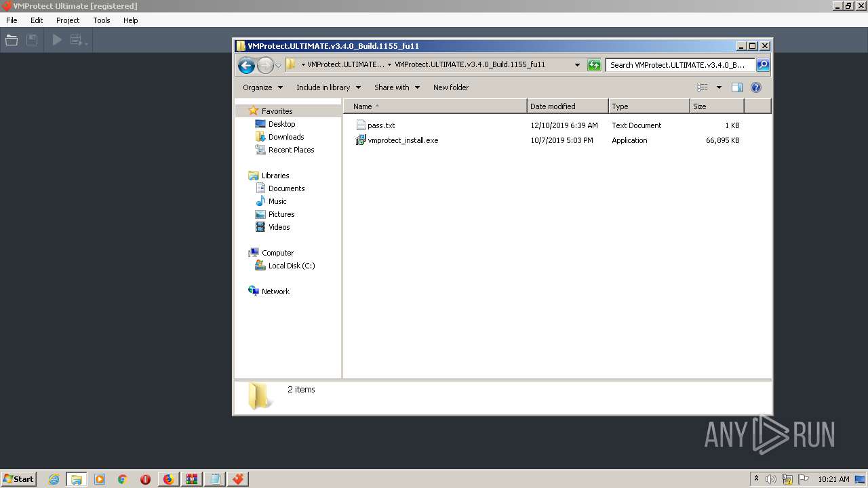Select Libraries in the navigation pane
The height and width of the screenshot is (488, 868).
275,176
